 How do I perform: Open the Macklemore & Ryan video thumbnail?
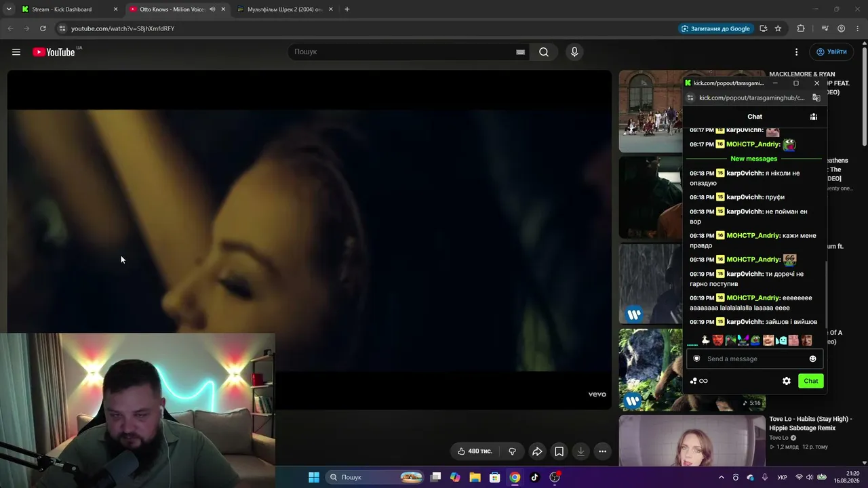651,111
